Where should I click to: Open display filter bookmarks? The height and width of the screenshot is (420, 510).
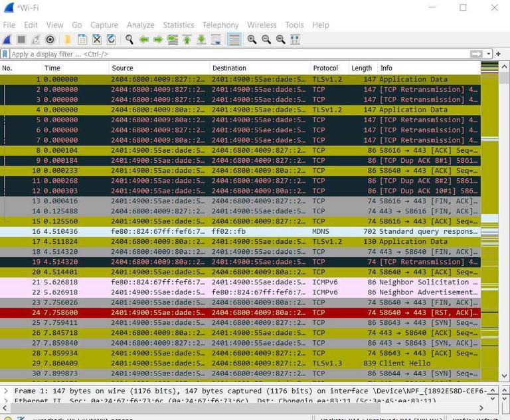click(x=5, y=54)
